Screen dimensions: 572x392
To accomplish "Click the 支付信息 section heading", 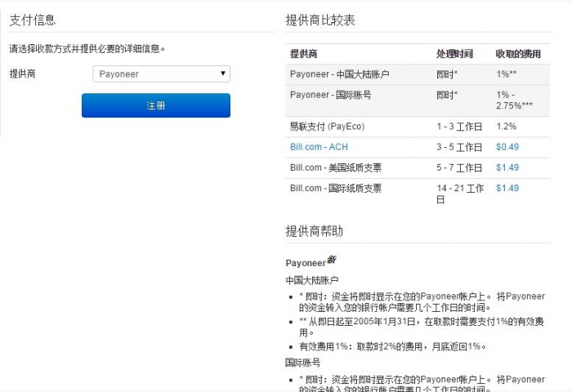I will [33, 20].
